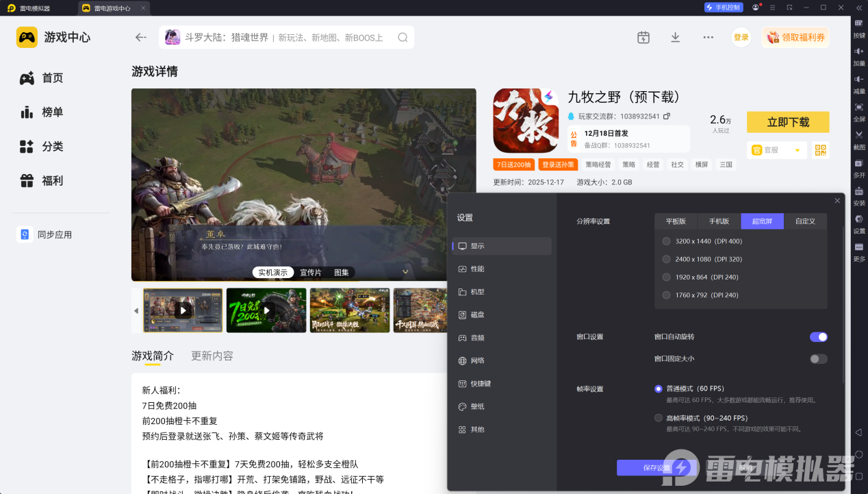Select 3200 x 1440 (DPI 400) resolution

(667, 241)
